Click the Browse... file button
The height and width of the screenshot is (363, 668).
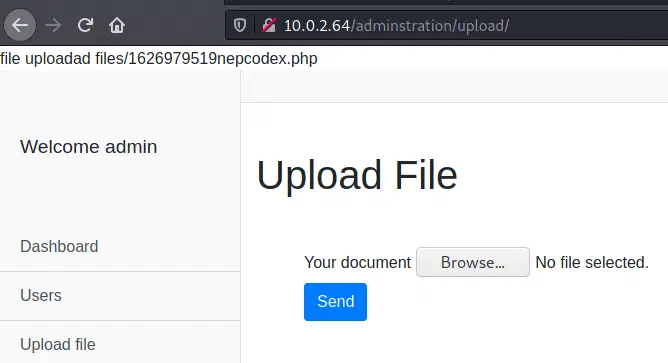click(473, 262)
